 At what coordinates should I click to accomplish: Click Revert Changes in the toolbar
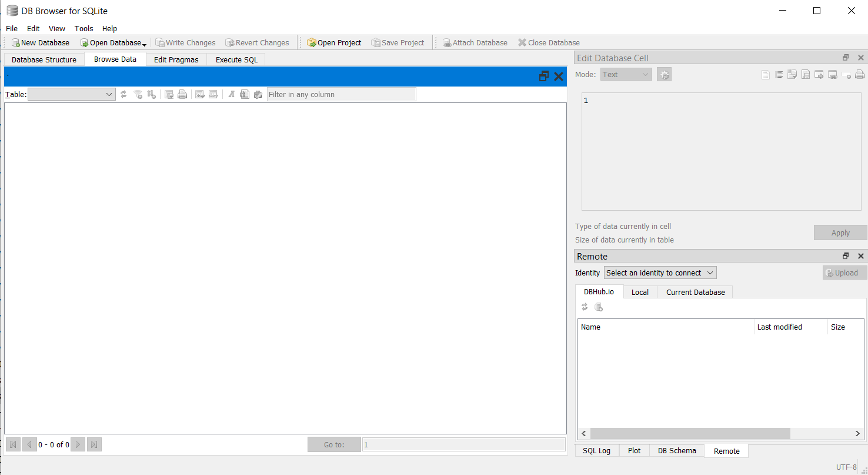coord(257,42)
